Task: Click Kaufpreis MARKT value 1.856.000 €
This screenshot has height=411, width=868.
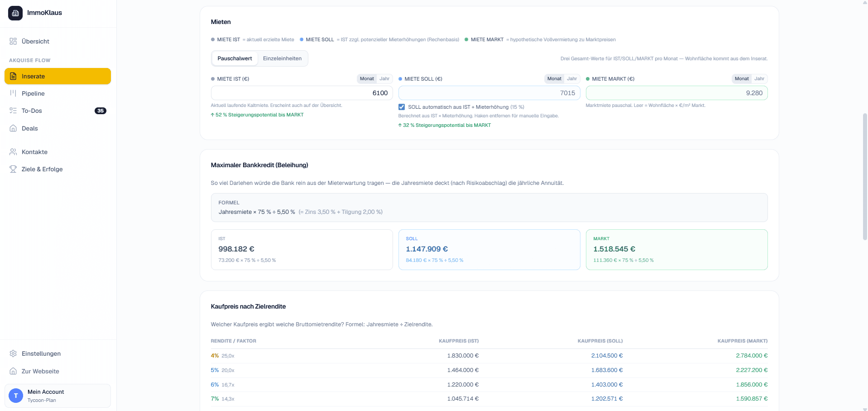Action: coord(752,385)
